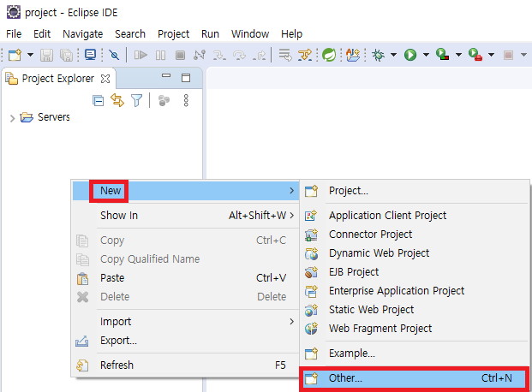This screenshot has width=532, height=392.
Task: Click the Terminate debug icon in toolbar
Action: coord(180,55)
